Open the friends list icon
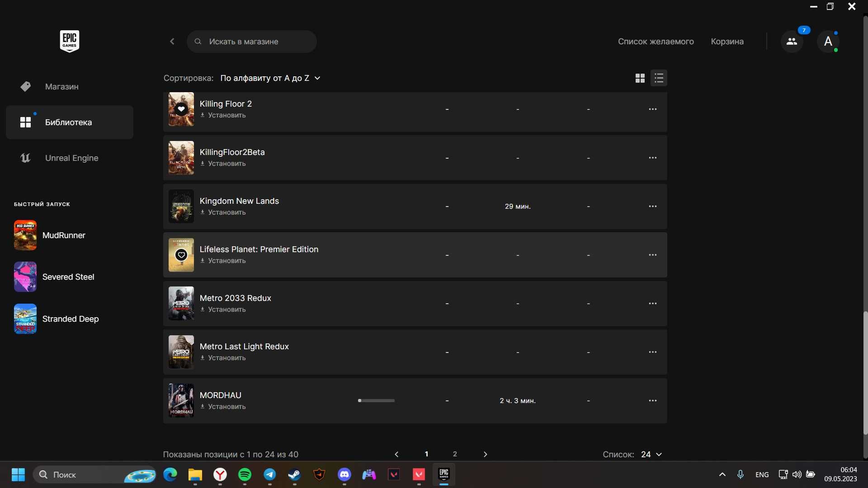This screenshot has height=488, width=868. pyautogui.click(x=792, y=42)
